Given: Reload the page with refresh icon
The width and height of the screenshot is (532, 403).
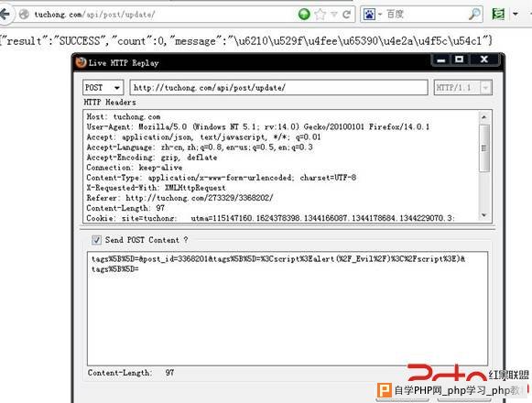Looking at the screenshot, I should click(346, 15).
